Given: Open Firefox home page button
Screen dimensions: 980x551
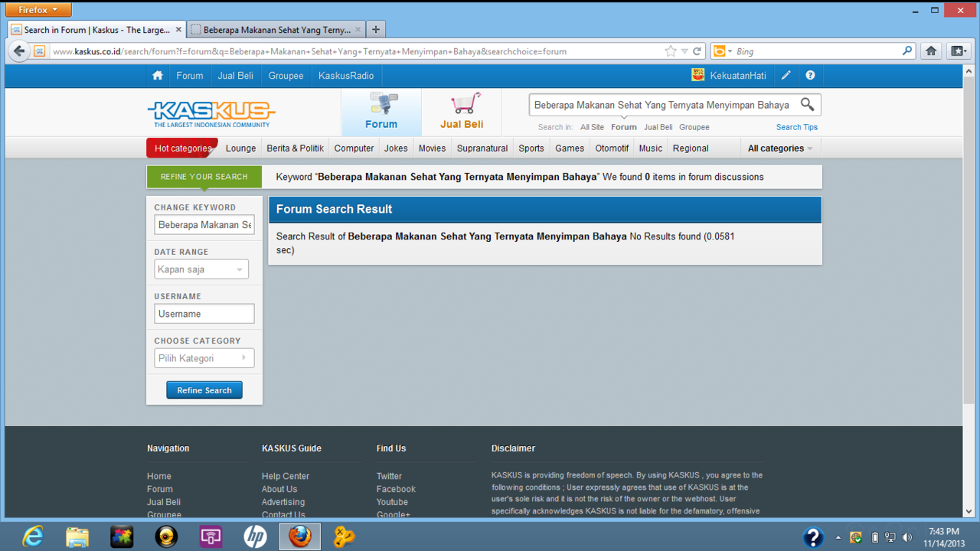Looking at the screenshot, I should (x=931, y=51).
